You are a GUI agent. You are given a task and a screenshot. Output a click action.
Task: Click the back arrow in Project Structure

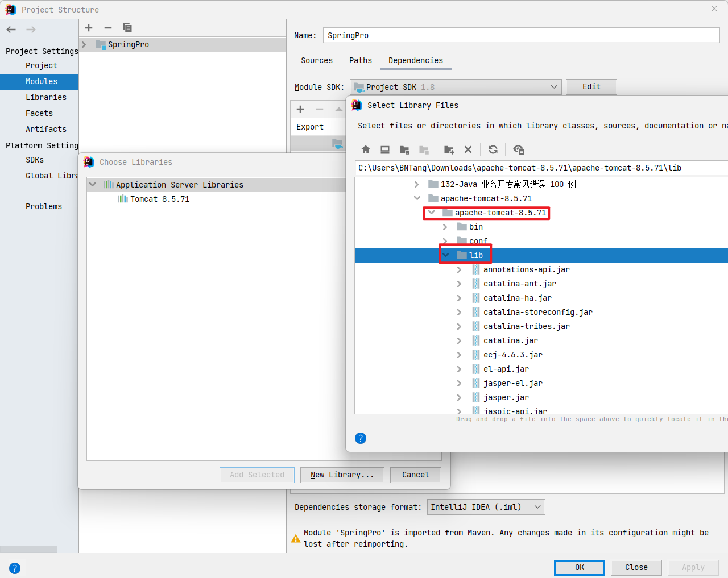pos(11,30)
